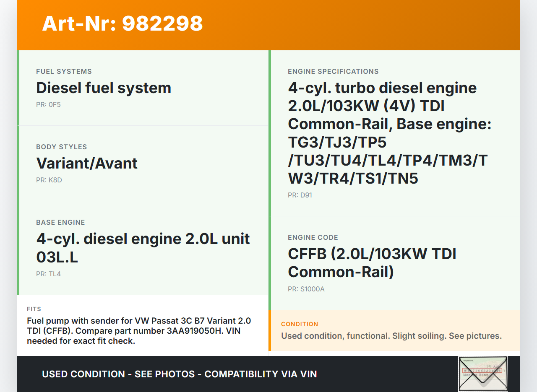Click the FUEL SYSTEMS label

(64, 71)
